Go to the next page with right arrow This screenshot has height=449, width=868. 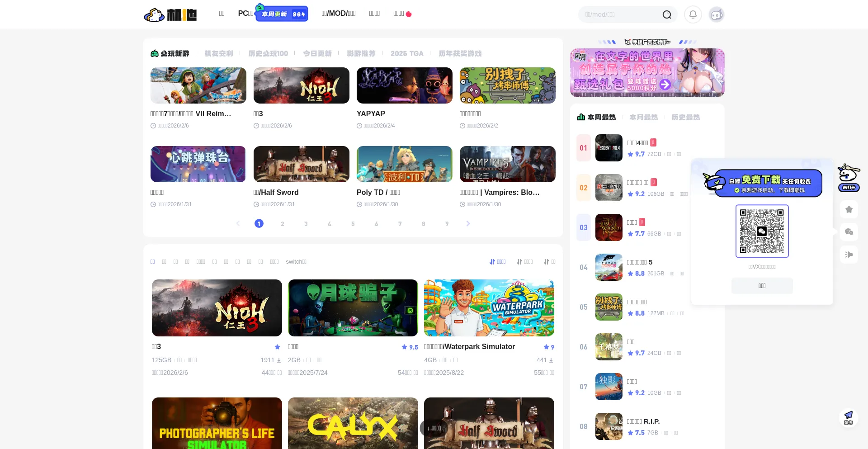[468, 223]
